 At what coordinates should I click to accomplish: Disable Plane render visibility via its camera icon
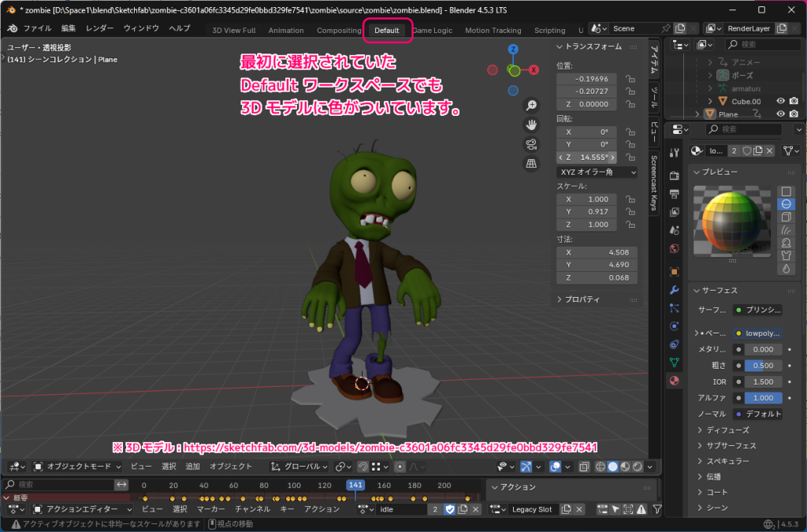pyautogui.click(x=794, y=114)
